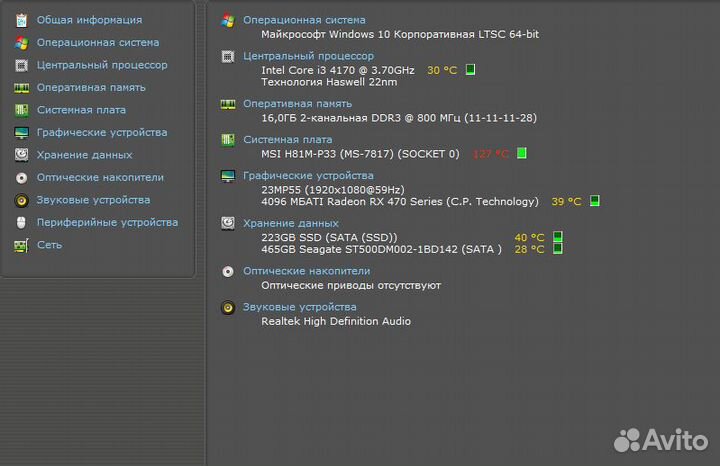Click the processor icon in summary panel
The height and width of the screenshot is (466, 720).
[228, 56]
